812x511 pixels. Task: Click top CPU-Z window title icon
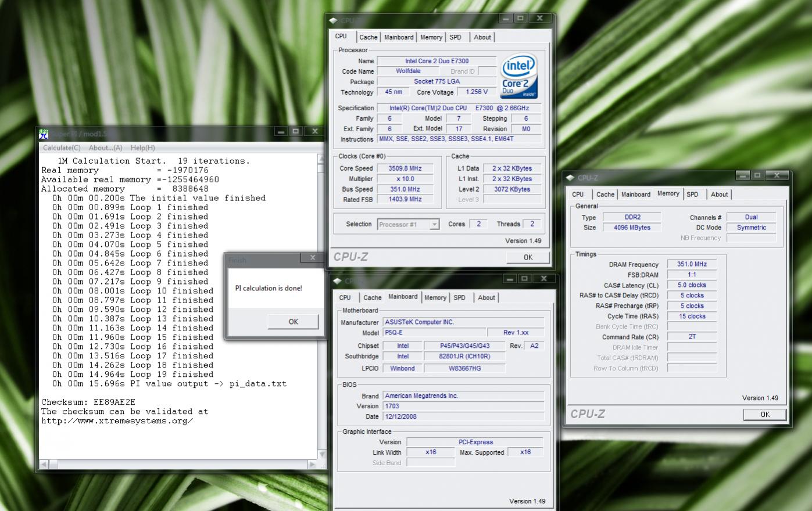333,20
